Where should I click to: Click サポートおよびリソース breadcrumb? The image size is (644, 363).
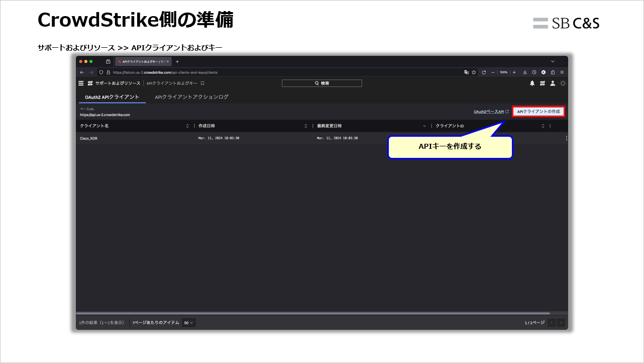(x=118, y=83)
